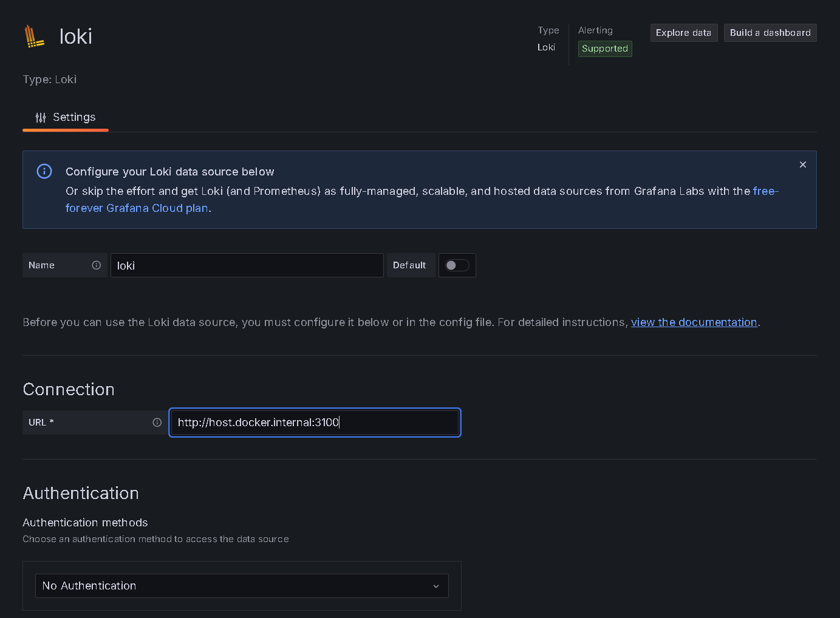
Task: Click the URL field info icon
Action: click(157, 423)
